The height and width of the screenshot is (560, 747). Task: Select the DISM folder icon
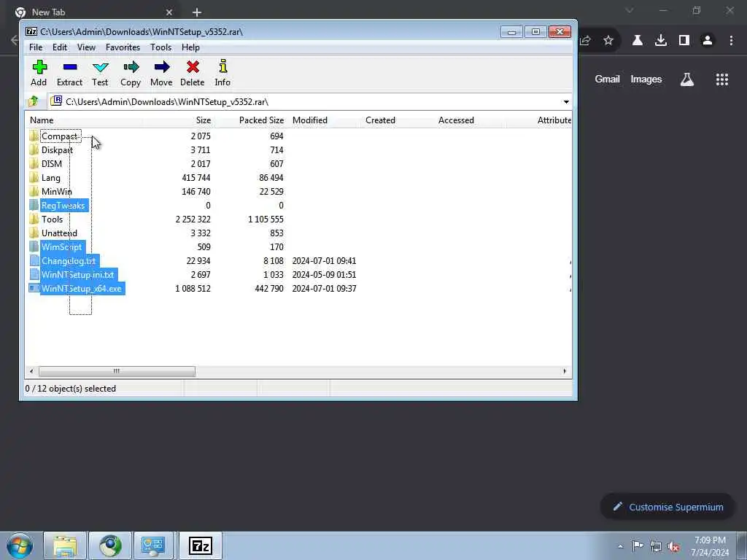pos(34,164)
